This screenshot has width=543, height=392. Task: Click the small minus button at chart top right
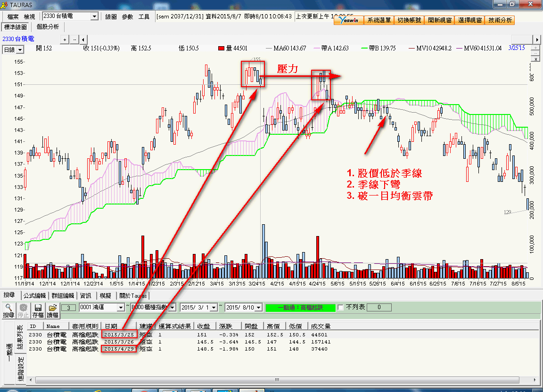click(535, 53)
